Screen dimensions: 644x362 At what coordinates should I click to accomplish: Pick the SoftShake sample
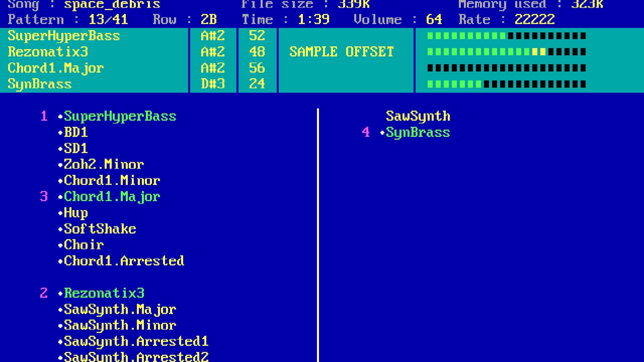(100, 229)
